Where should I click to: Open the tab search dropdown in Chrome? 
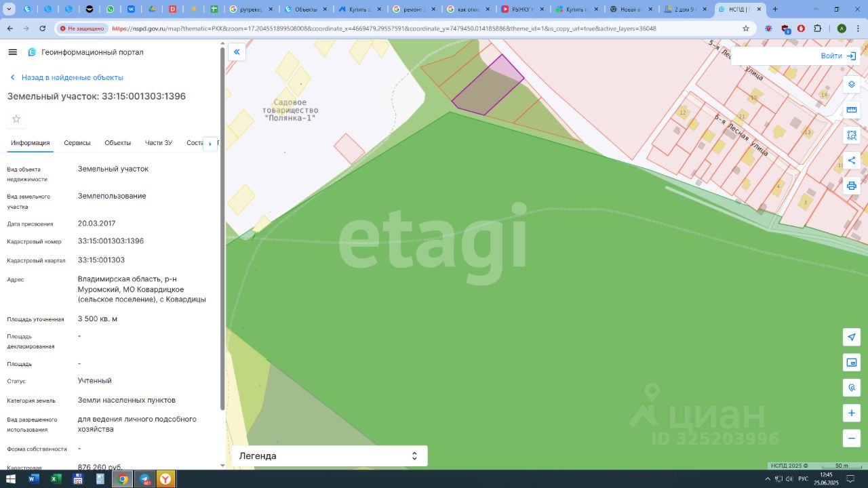coord(9,9)
